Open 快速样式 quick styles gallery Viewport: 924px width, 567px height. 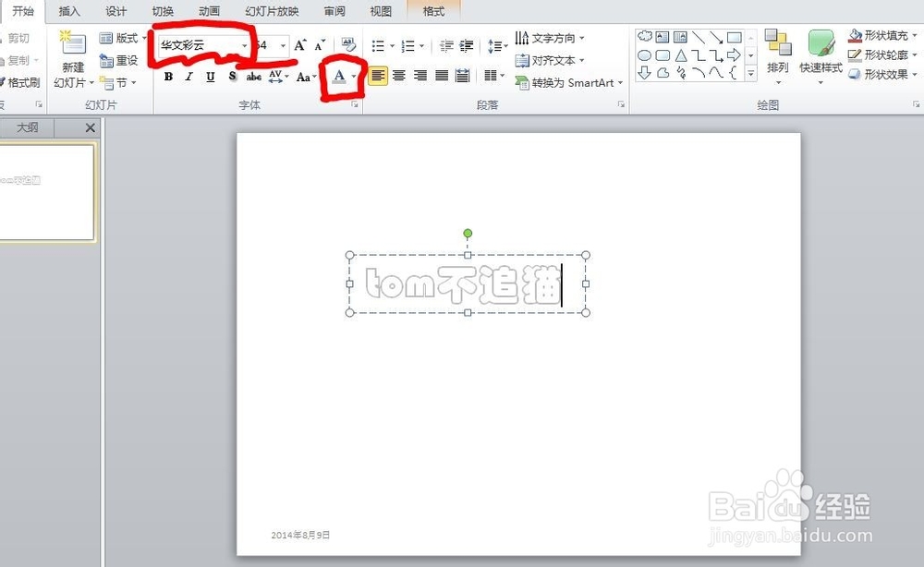[x=821, y=57]
